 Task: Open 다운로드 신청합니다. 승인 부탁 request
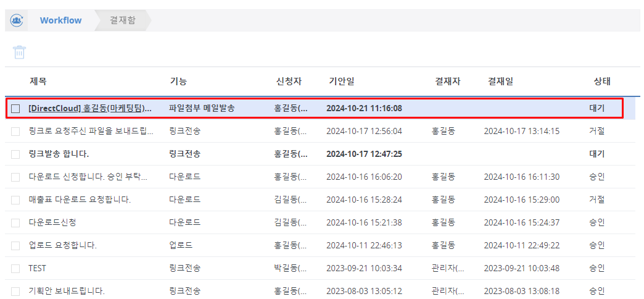[88, 177]
